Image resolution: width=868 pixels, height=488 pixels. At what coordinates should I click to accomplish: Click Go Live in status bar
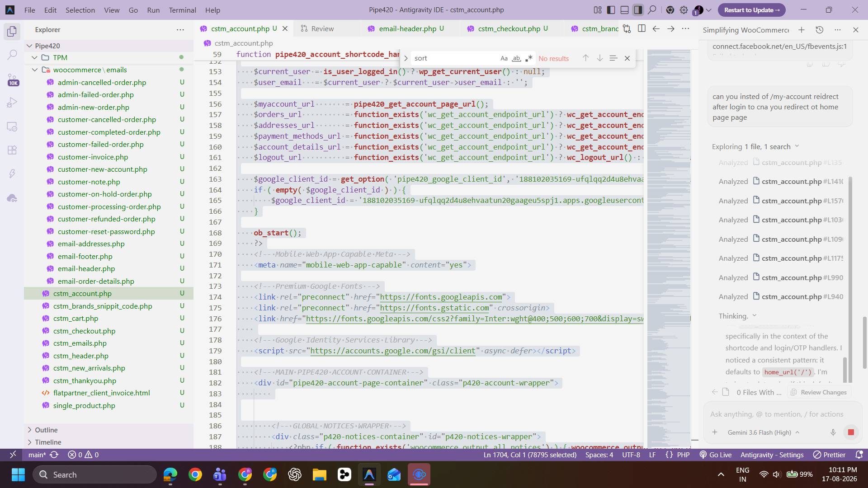pos(716,455)
